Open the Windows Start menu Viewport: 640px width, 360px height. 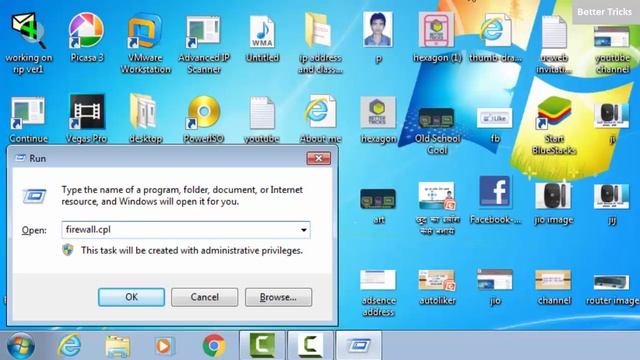point(20,346)
